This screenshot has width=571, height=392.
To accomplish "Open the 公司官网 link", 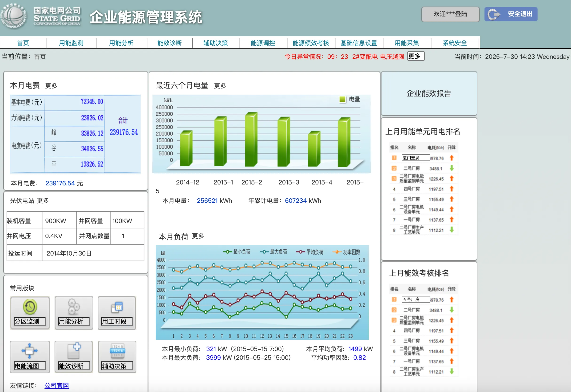I will (x=56, y=385).
